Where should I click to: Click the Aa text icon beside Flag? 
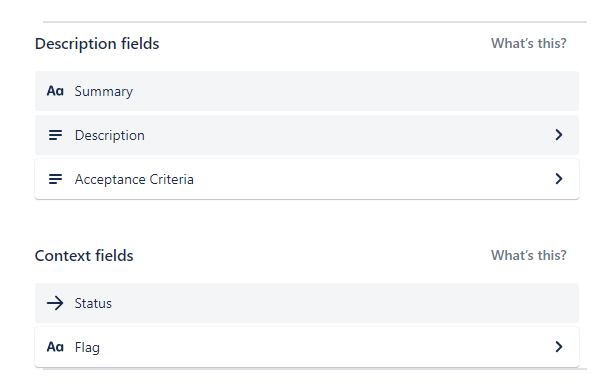[x=55, y=347]
